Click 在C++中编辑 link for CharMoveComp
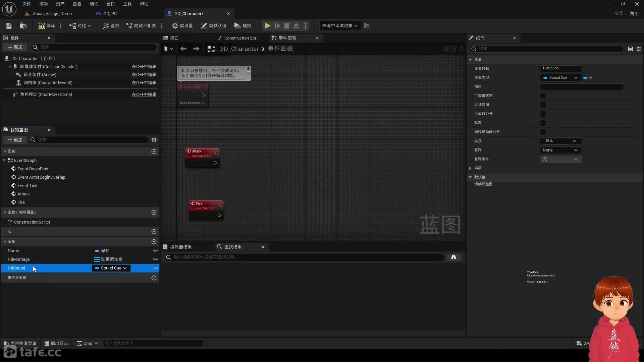Image resolution: width=644 pixels, height=362 pixels. click(x=144, y=95)
